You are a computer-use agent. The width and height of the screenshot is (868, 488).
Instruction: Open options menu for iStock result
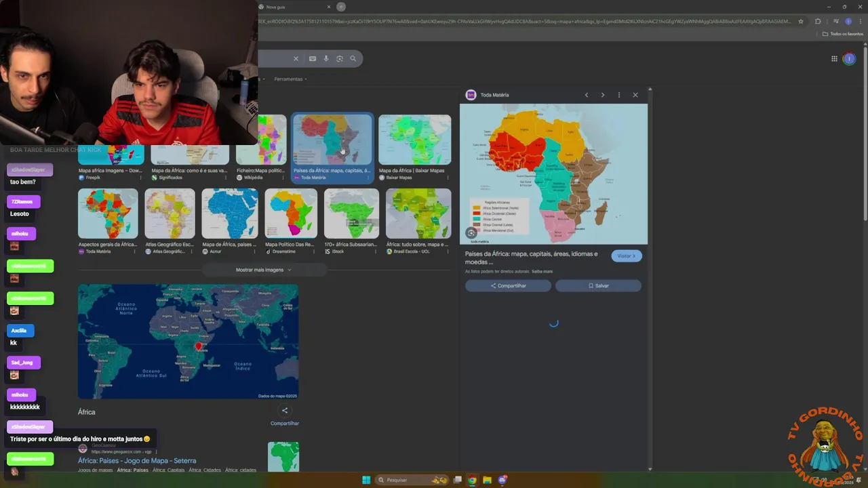376,251
